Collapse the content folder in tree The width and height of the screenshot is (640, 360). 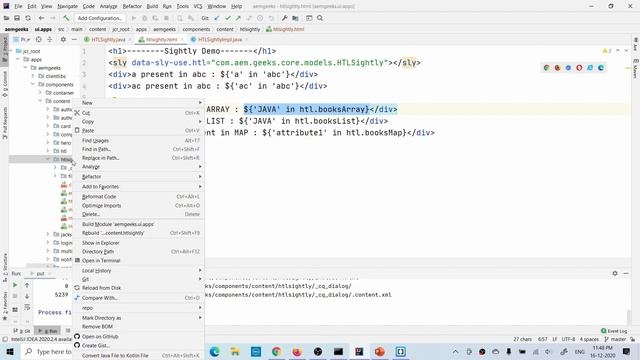coord(40,101)
